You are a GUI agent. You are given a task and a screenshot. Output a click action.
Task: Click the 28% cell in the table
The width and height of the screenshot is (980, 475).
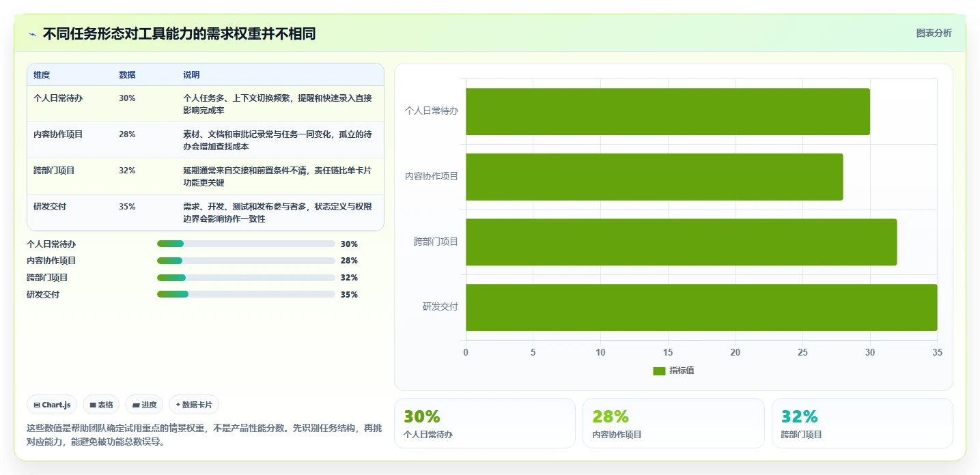point(144,140)
